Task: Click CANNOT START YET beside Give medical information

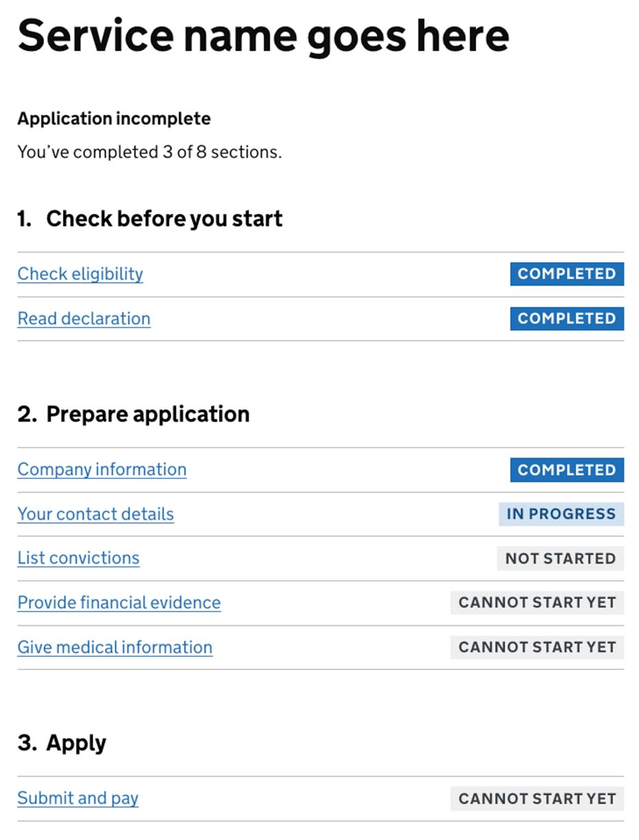Action: (x=536, y=647)
